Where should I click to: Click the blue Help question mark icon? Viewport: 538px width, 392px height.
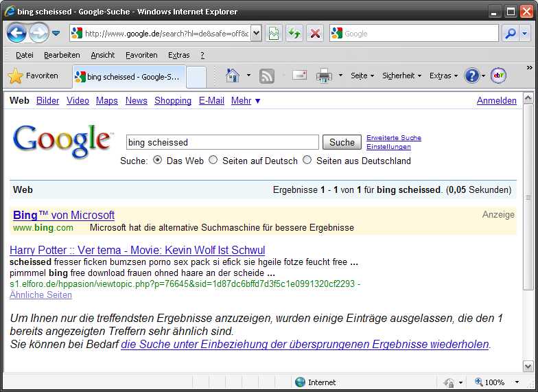click(471, 76)
